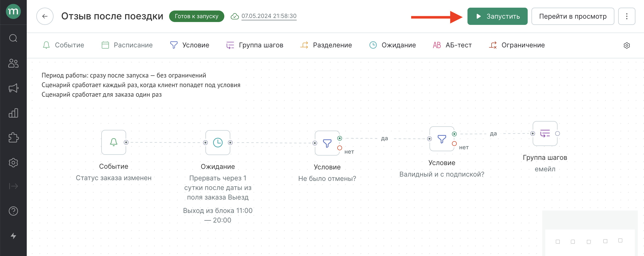Launch the scenario with Запустить

(x=497, y=16)
